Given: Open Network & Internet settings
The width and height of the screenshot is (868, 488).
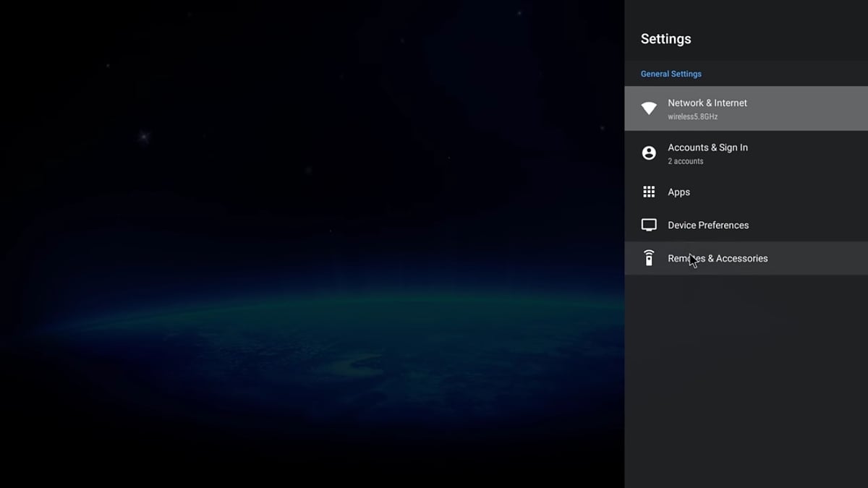Looking at the screenshot, I should (707, 103).
